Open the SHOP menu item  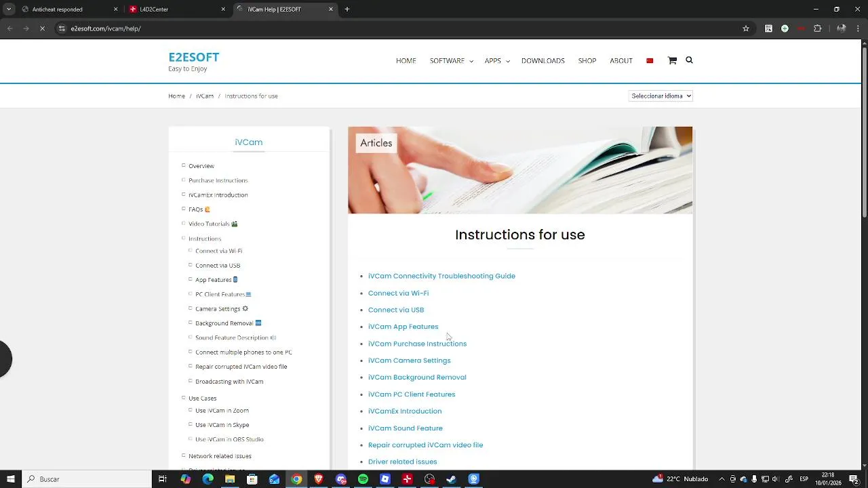point(587,61)
